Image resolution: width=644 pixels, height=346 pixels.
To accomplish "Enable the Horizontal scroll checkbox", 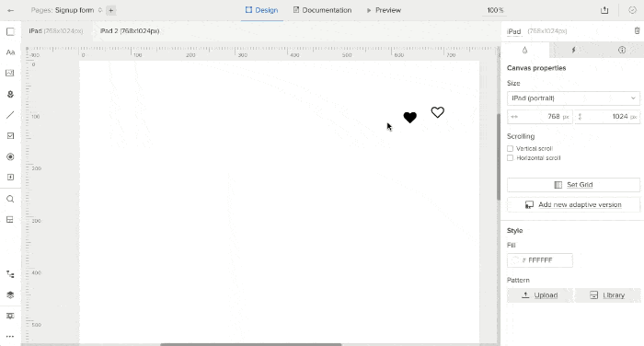I will [x=510, y=157].
